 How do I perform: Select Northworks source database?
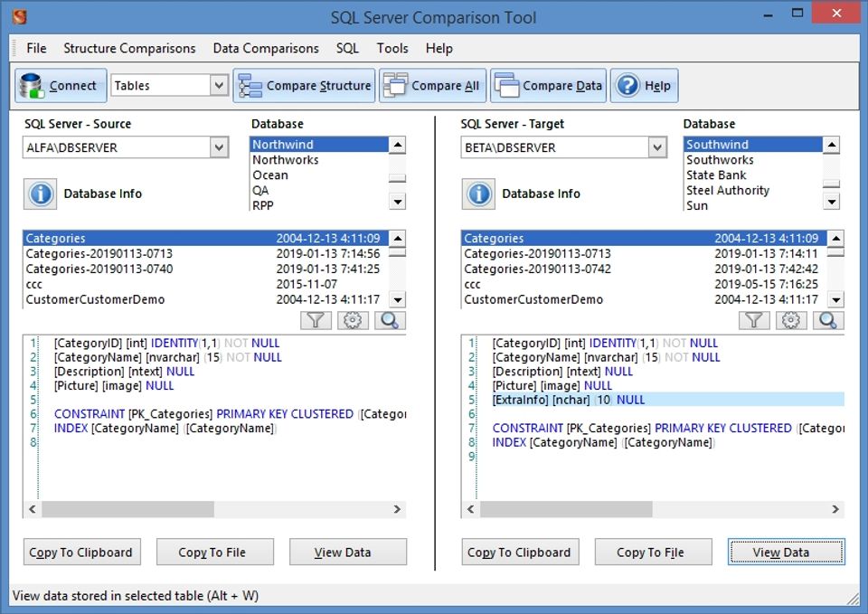(319, 160)
